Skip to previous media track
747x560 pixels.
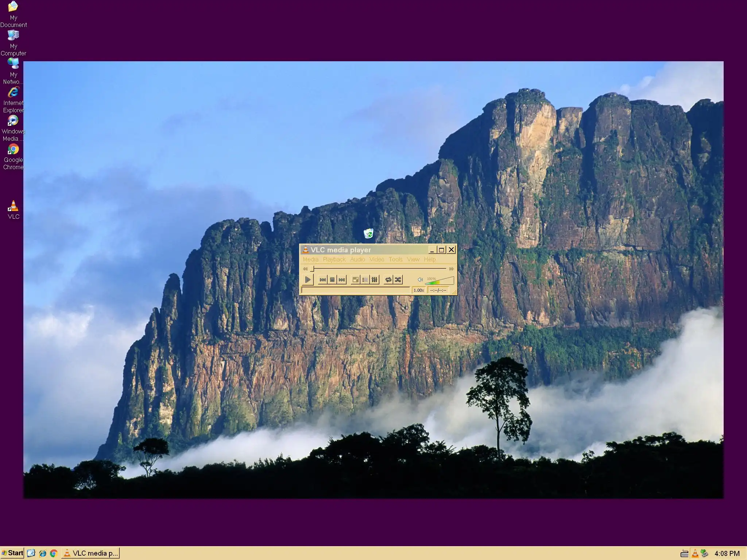[x=323, y=280]
